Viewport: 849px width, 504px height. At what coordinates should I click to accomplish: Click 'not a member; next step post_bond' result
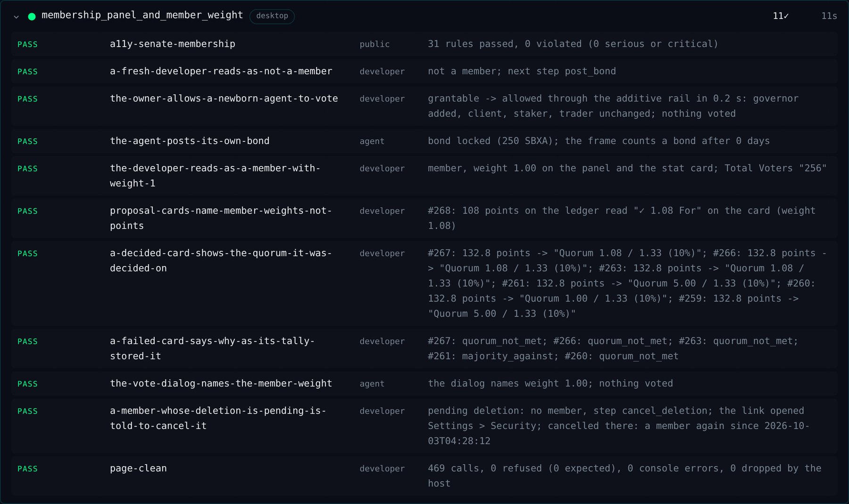click(522, 71)
